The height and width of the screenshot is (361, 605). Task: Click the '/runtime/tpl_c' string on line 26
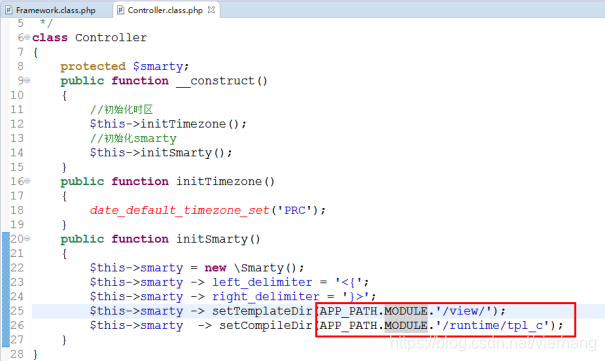coord(492,326)
